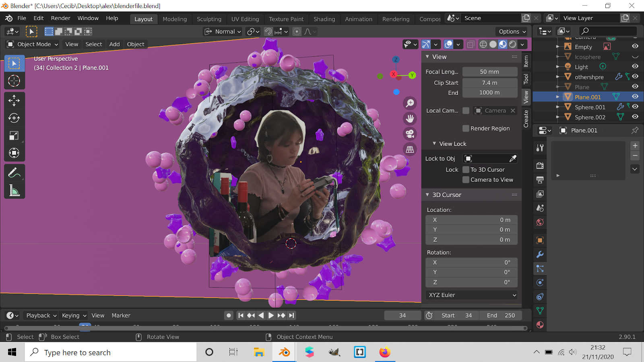Collapse the View panel section
This screenshot has height=362, width=644.
click(427, 57)
